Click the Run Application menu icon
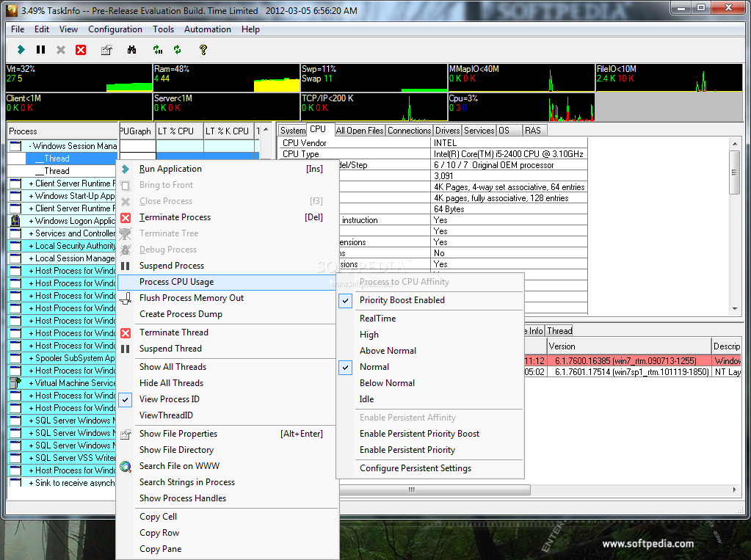Screen dimensions: 751x560 tap(126, 169)
